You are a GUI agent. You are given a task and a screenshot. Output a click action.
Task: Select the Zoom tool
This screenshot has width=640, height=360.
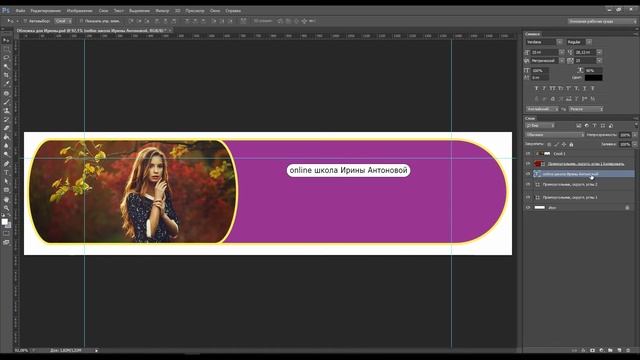point(6,208)
